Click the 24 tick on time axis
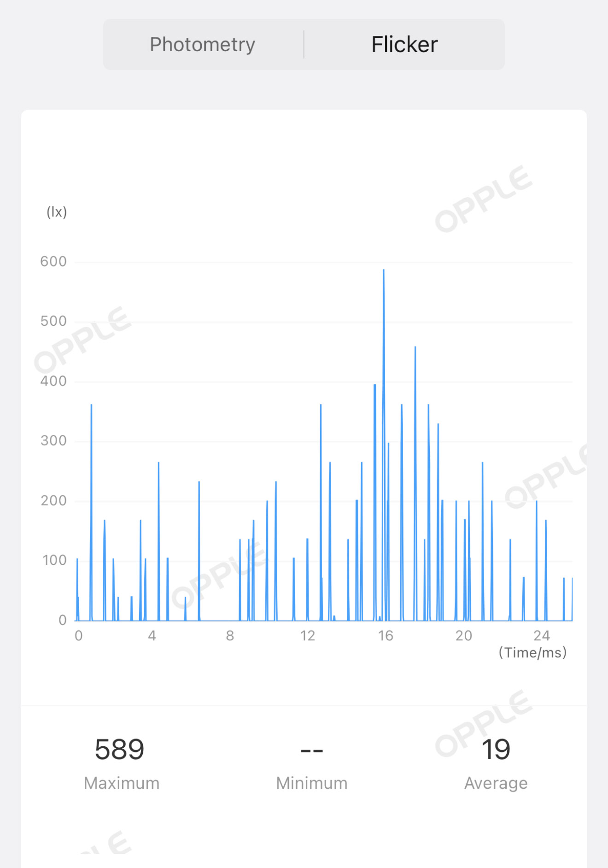This screenshot has height=868, width=608. [542, 636]
